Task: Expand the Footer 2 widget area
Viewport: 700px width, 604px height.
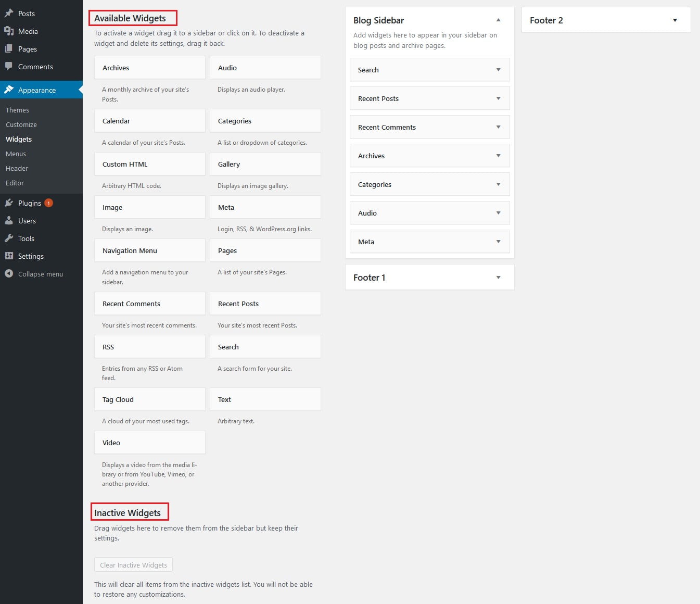Action: click(x=675, y=20)
